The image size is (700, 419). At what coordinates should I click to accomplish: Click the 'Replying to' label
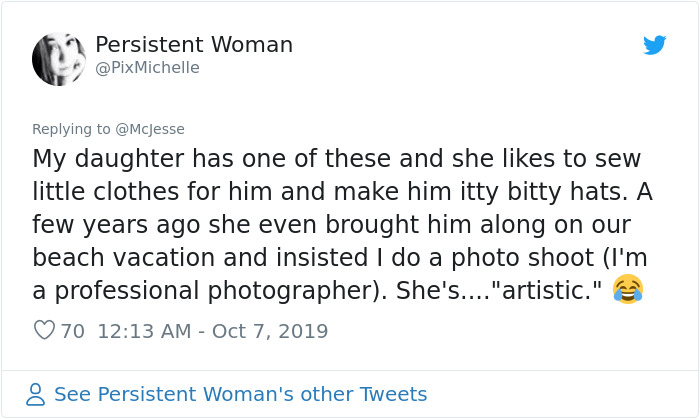[70, 129]
